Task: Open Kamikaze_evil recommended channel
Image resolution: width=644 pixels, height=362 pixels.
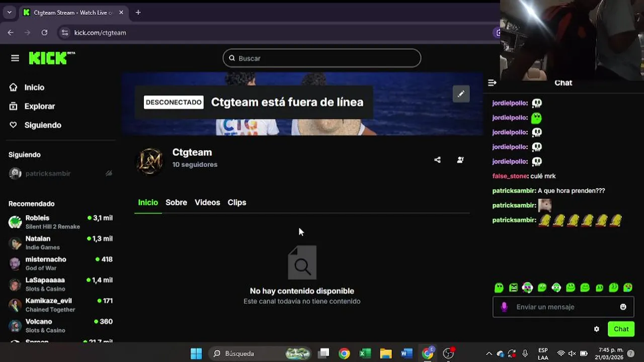Action: tap(60, 305)
